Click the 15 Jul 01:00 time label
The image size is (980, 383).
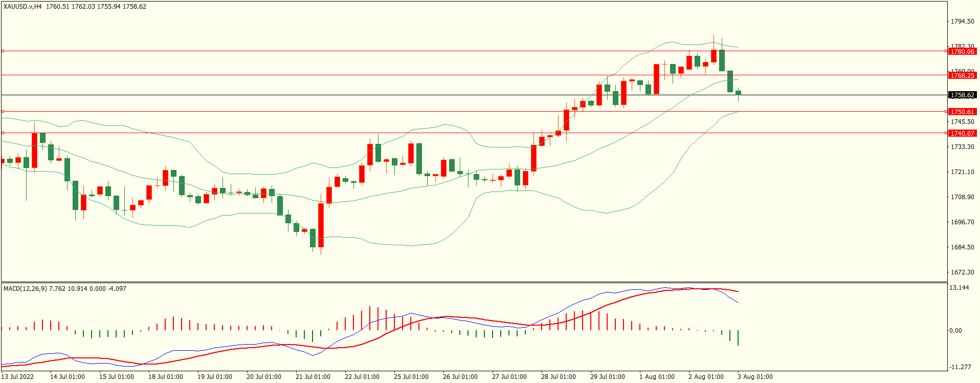(117, 377)
